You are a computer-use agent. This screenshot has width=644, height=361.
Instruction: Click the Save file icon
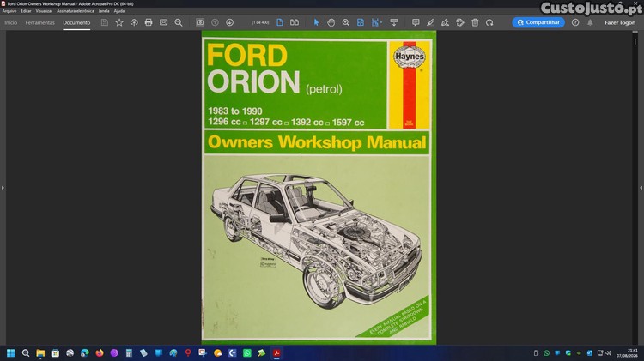coord(105,22)
